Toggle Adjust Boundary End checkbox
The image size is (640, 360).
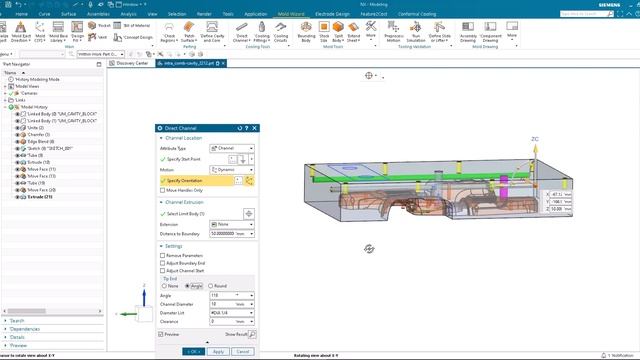pyautogui.click(x=162, y=263)
